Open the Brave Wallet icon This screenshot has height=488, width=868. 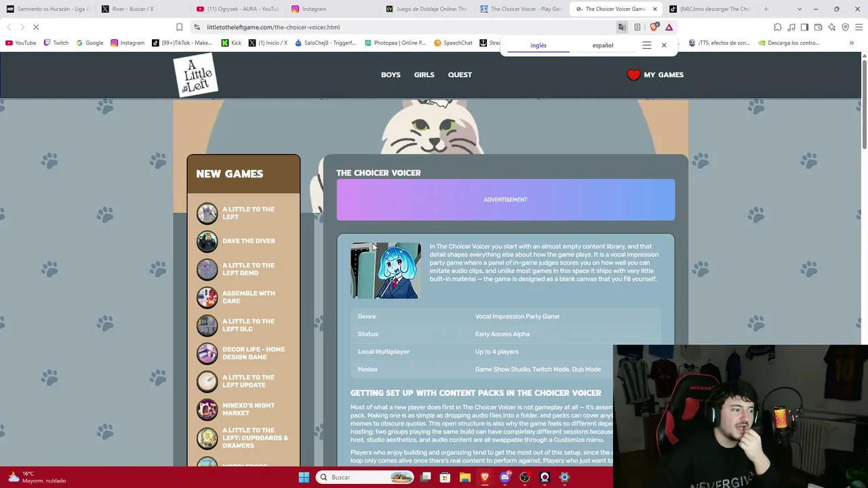pos(818,27)
